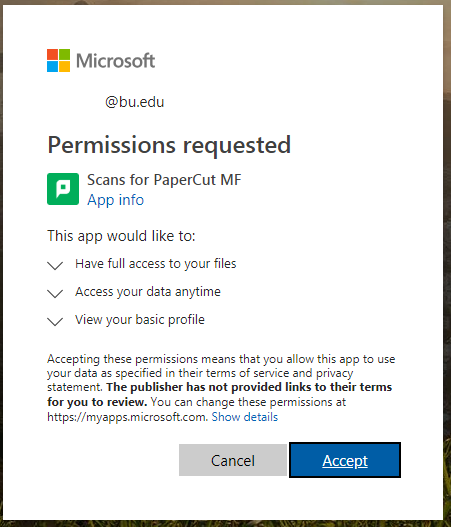Click the Microsoft four-color logo
The image size is (451, 527).
pos(58,60)
